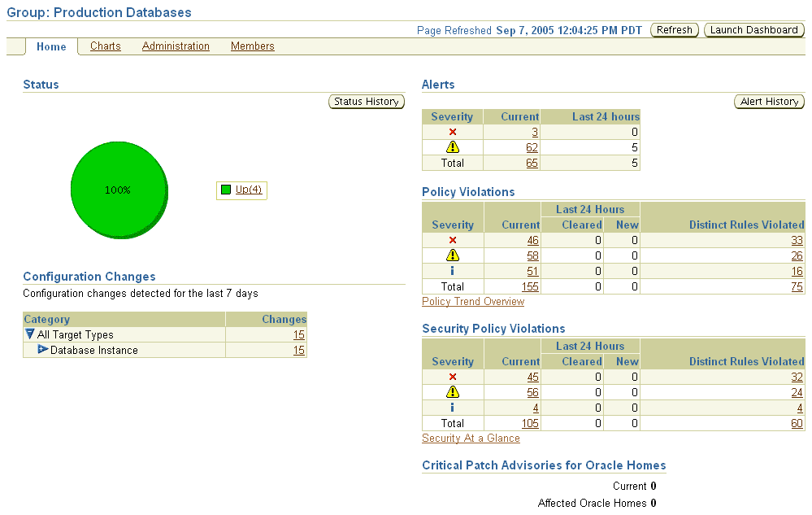Screen dimensions: 812x515
Task: View the Status History
Action: pyautogui.click(x=366, y=101)
